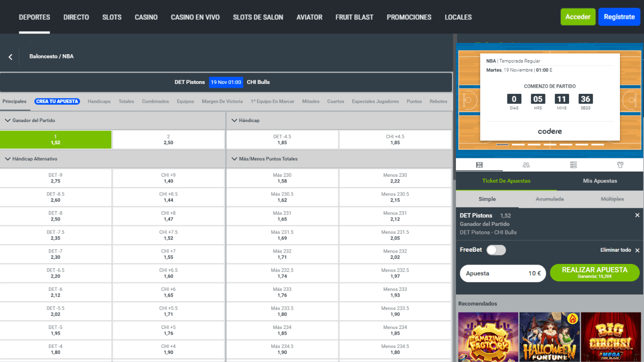The width and height of the screenshot is (644, 362).
Task: Open the lineups people icon tab
Action: point(526,165)
